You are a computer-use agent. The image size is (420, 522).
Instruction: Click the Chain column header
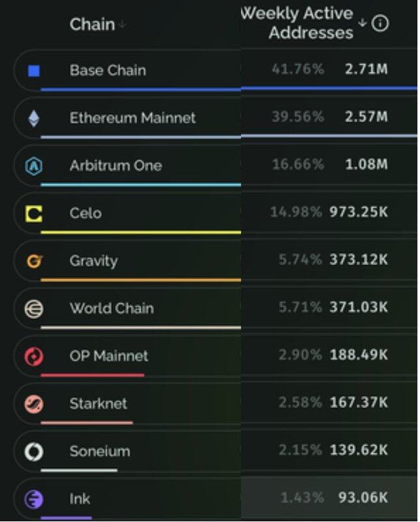click(91, 25)
